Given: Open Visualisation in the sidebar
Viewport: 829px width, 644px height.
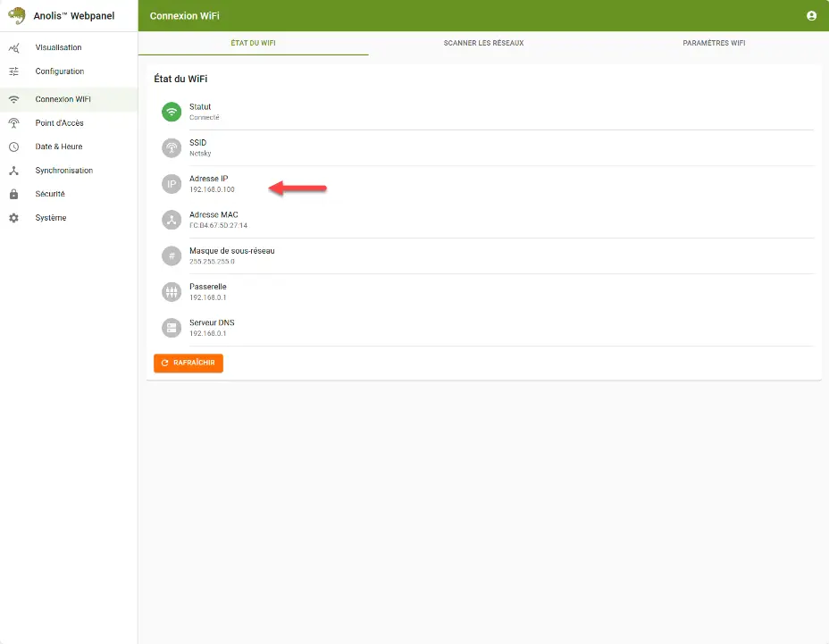Looking at the screenshot, I should pyautogui.click(x=69, y=47).
